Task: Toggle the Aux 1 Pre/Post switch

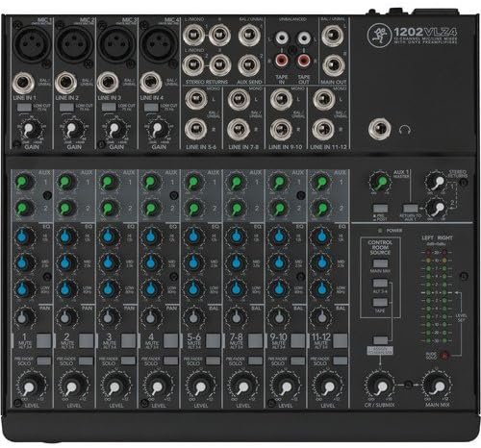Action: click(x=380, y=209)
